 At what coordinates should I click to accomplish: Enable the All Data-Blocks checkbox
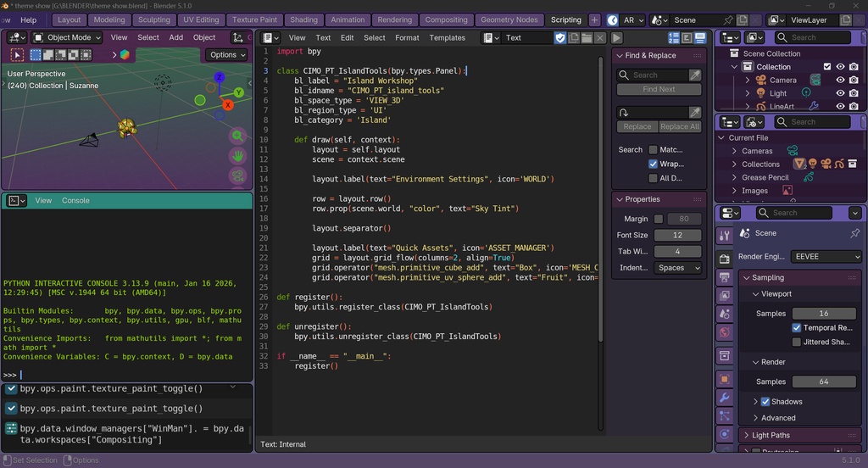[x=654, y=178]
